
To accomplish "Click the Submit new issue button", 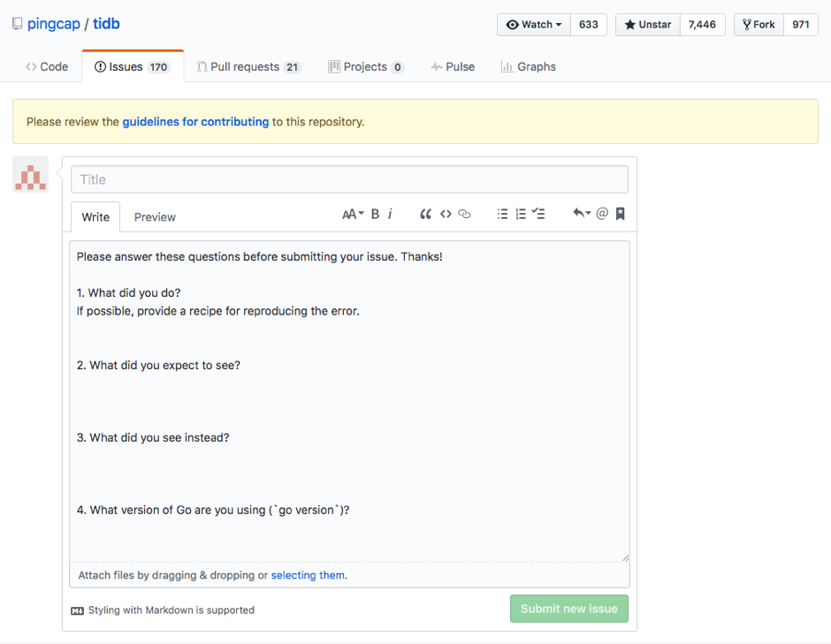I will (568, 609).
